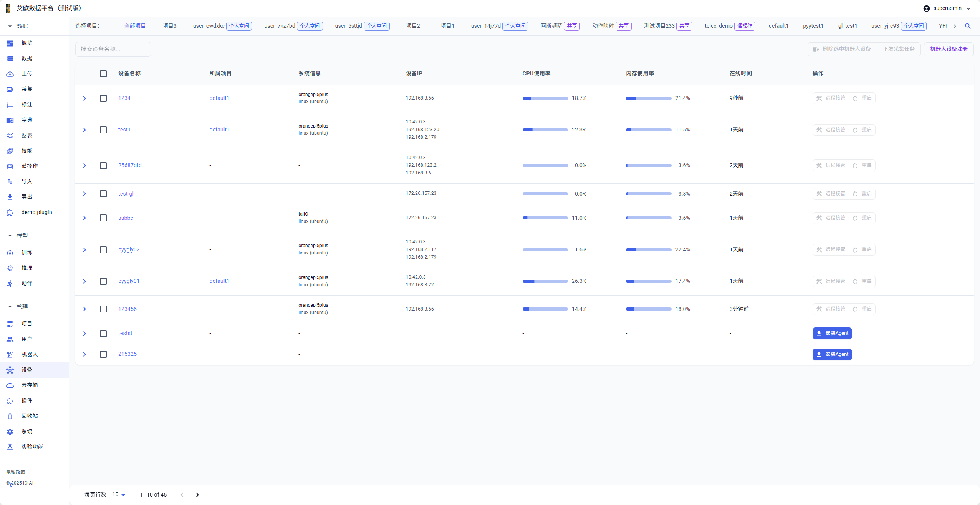Check the select-all checkbox in table header

click(103, 74)
